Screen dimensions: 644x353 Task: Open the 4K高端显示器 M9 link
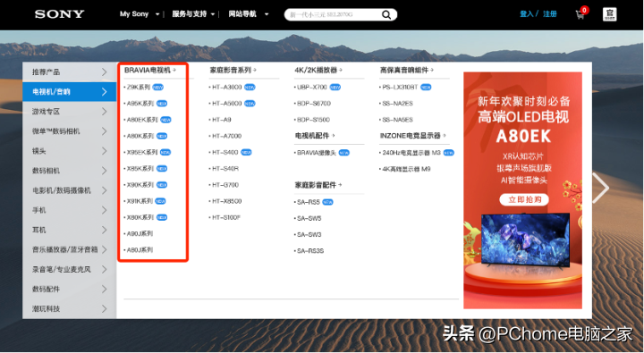406,169
